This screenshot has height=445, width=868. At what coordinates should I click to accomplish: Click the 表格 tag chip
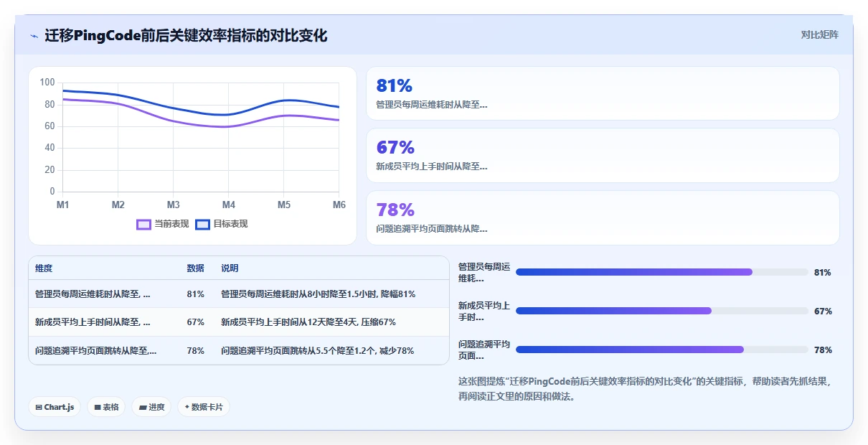[106, 407]
